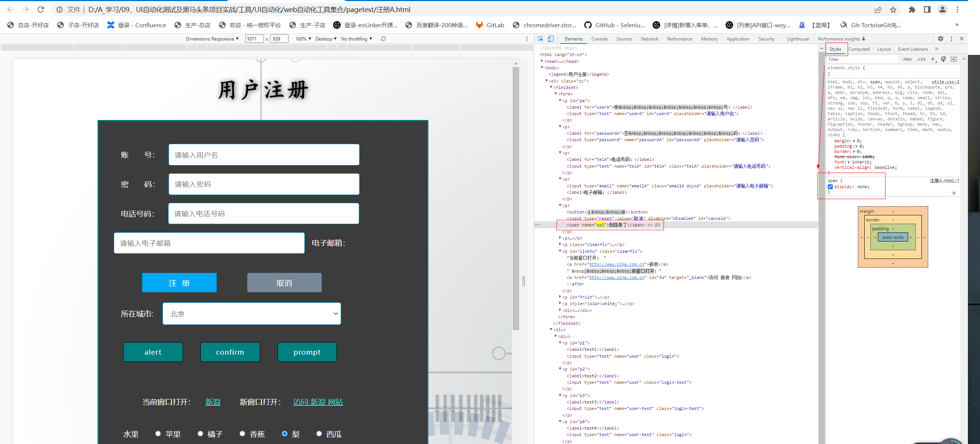
Task: Toggle the device toolbar icon
Action: 550,39
